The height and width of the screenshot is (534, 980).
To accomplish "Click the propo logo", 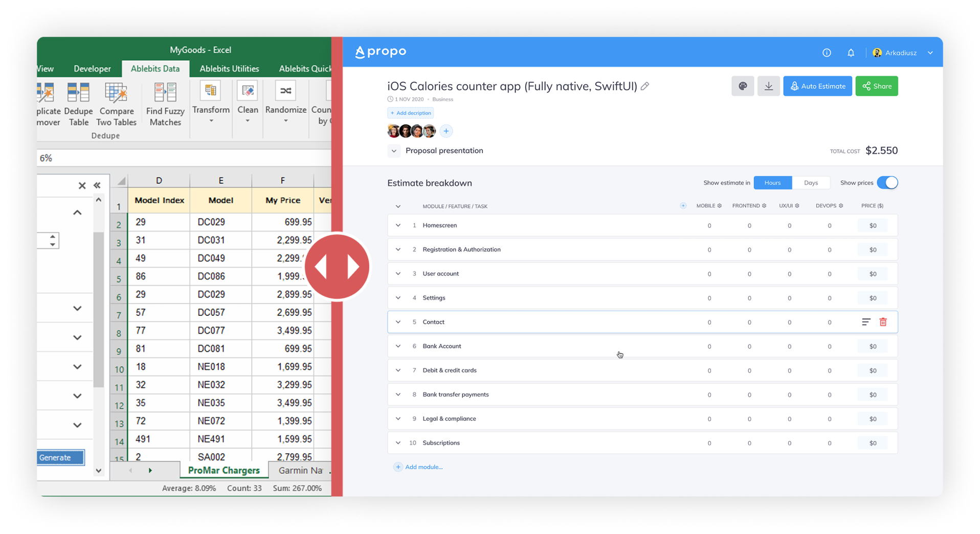I will [x=381, y=52].
